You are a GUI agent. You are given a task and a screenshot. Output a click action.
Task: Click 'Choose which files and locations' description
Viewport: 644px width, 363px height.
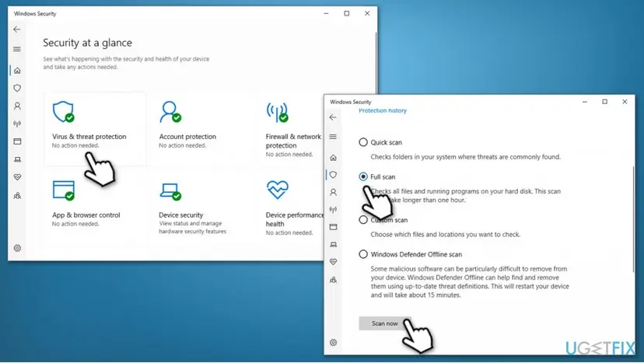pos(445,235)
